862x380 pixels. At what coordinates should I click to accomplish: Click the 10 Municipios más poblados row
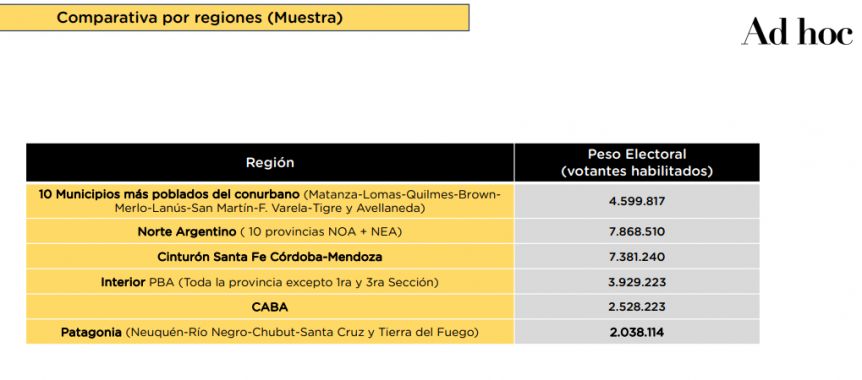pos(393,201)
